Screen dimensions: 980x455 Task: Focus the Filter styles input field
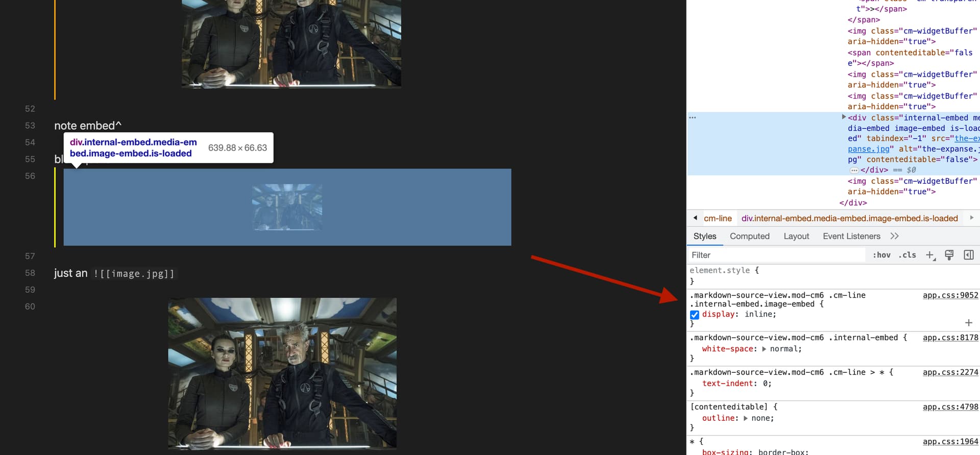(x=777, y=255)
